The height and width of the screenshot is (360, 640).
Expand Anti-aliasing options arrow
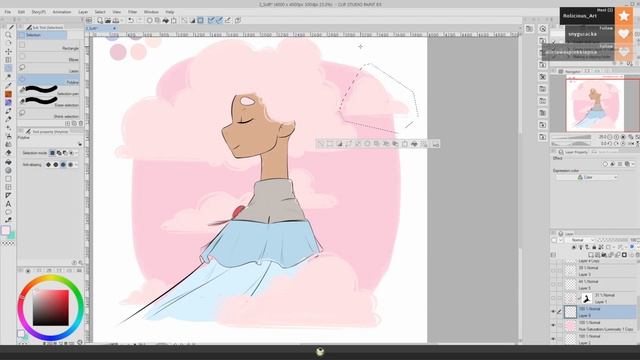click(x=76, y=164)
